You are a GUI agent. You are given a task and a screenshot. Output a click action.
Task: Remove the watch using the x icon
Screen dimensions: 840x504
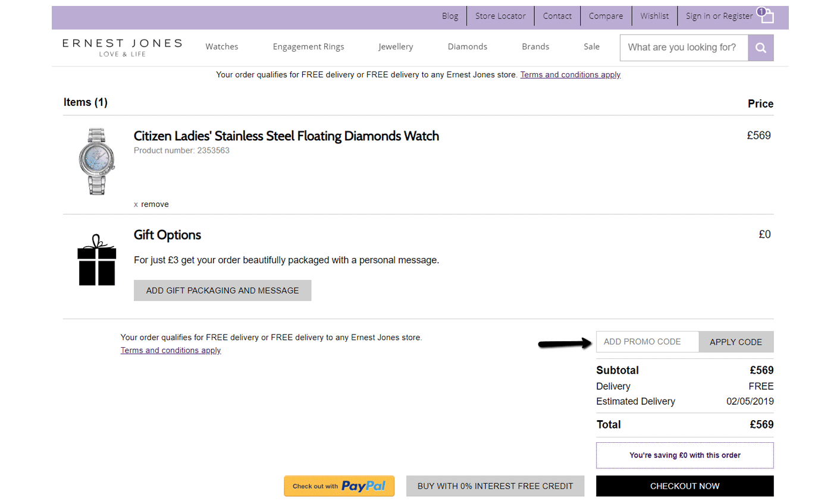[x=136, y=204]
